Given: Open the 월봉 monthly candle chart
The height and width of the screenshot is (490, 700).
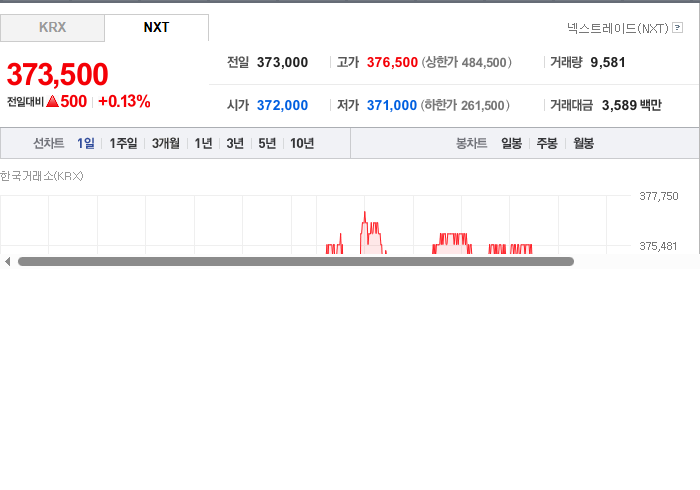Looking at the screenshot, I should click(x=583, y=143).
